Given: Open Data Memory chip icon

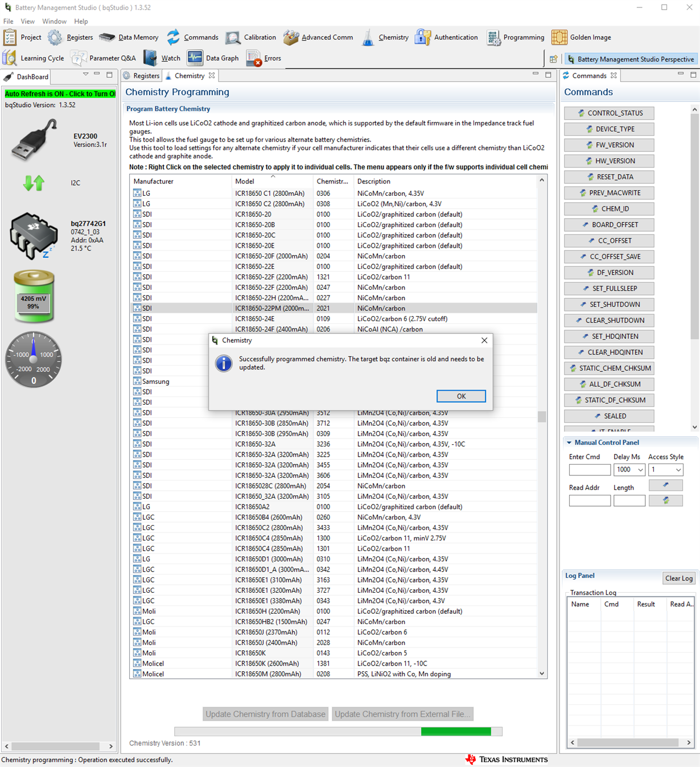Looking at the screenshot, I should (106, 38).
